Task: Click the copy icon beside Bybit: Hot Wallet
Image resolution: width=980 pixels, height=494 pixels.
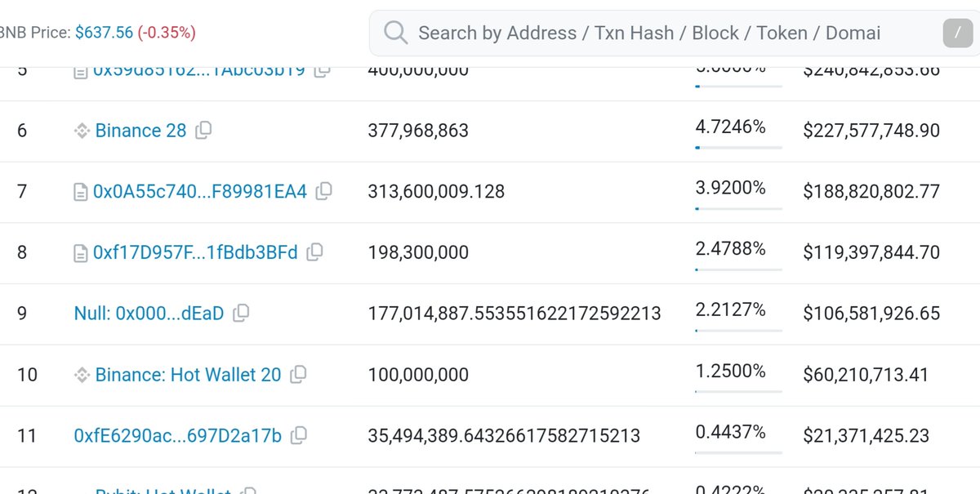Action: pos(247,492)
